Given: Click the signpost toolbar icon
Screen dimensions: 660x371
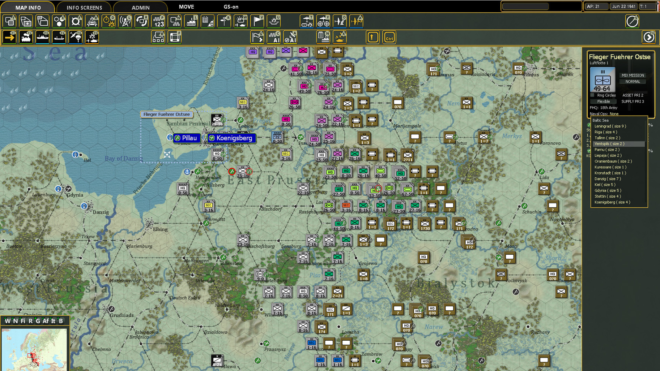Looking at the screenshot, I should [224, 21].
